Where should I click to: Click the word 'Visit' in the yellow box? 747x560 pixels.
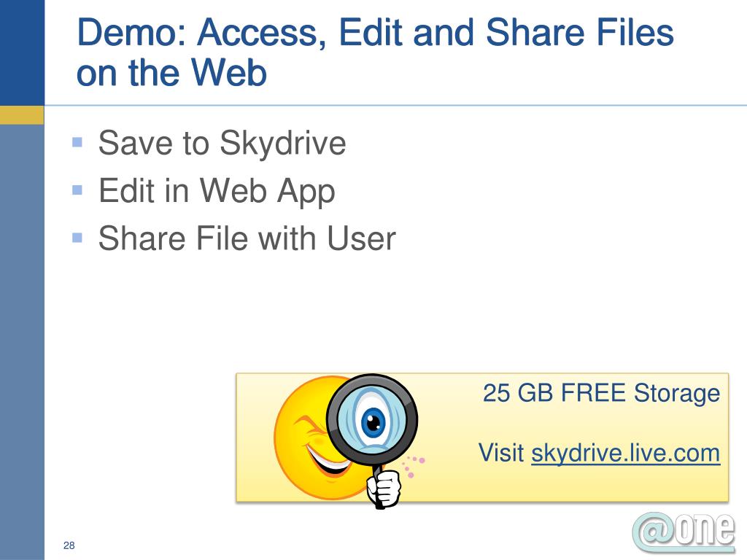pyautogui.click(x=501, y=452)
